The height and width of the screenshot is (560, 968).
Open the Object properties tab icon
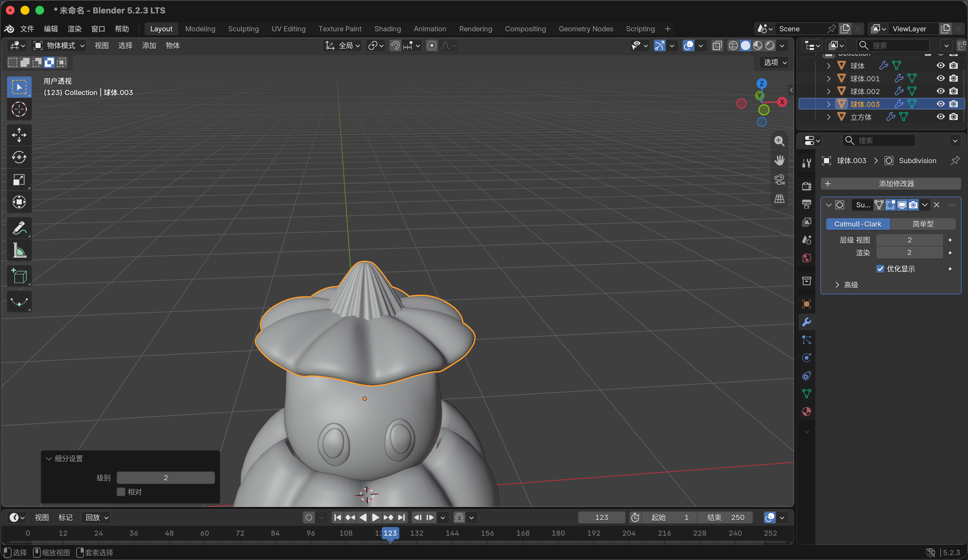click(806, 304)
